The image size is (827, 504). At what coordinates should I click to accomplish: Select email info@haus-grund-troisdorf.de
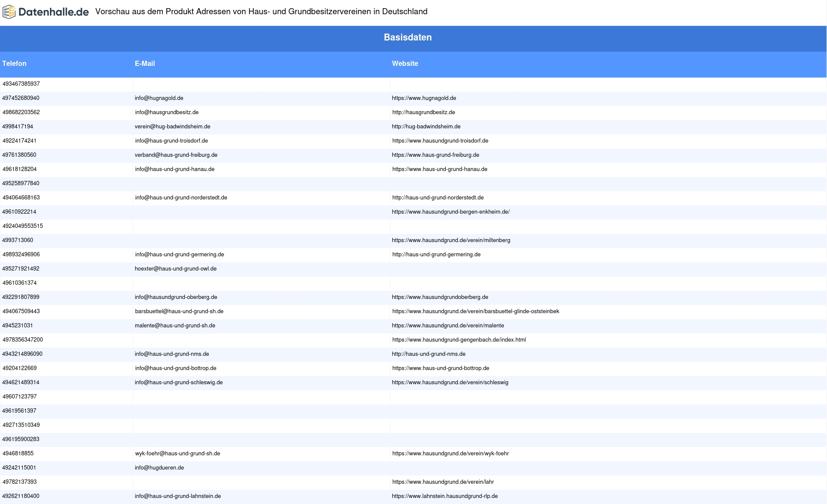[171, 141]
